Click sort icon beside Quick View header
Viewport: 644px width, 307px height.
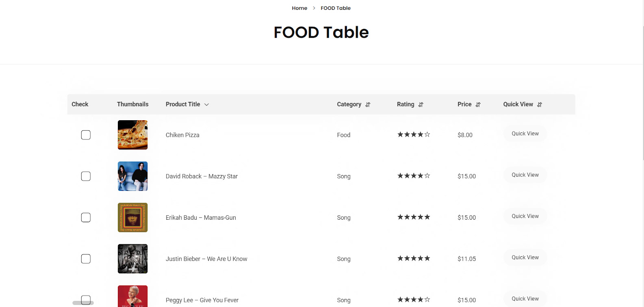click(540, 105)
